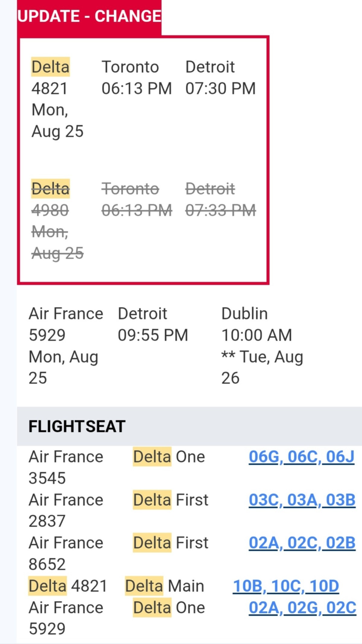The image size is (362, 644).
Task: Click the FLIGHT SEAT section header
Action: coord(77,426)
